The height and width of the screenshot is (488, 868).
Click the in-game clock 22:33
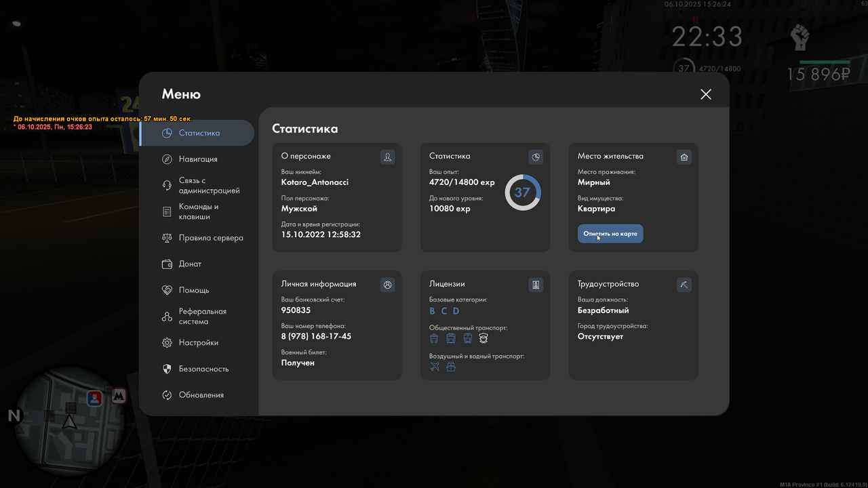click(x=707, y=37)
